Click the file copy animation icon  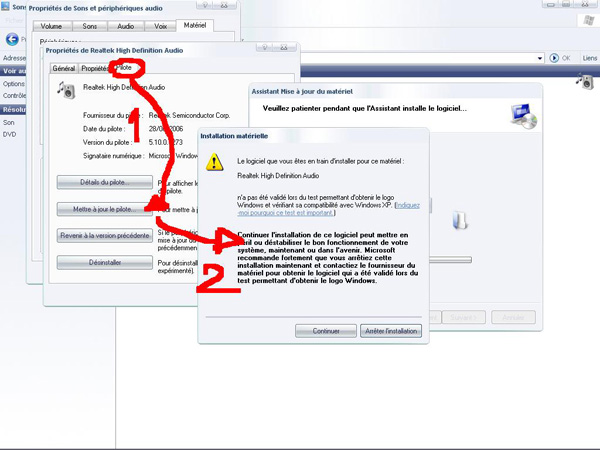coord(460,219)
